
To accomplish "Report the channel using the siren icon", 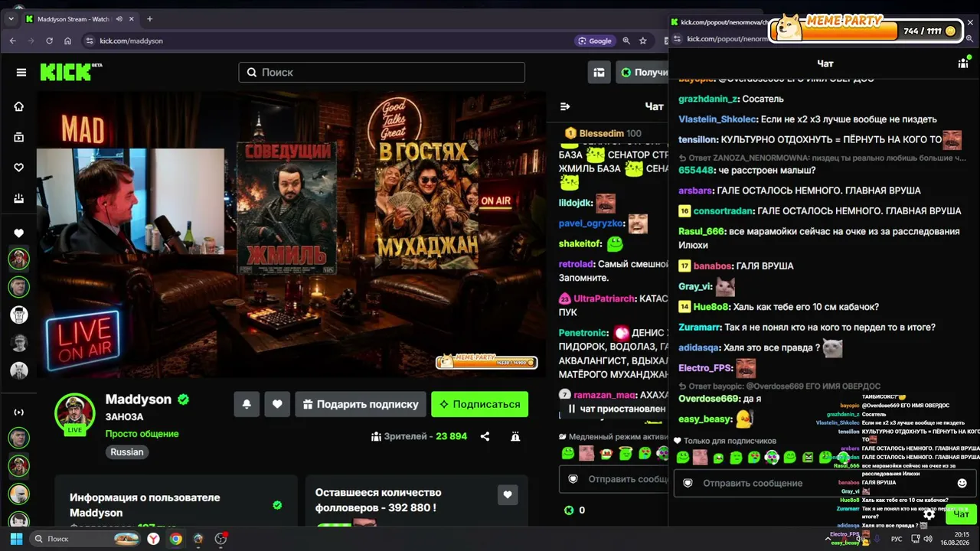I will (515, 436).
